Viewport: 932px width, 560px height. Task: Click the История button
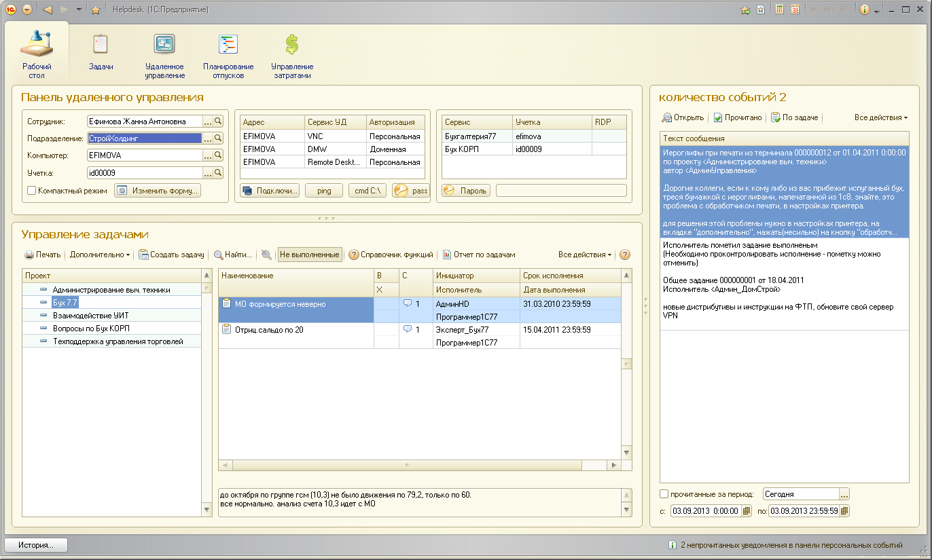(x=37, y=544)
